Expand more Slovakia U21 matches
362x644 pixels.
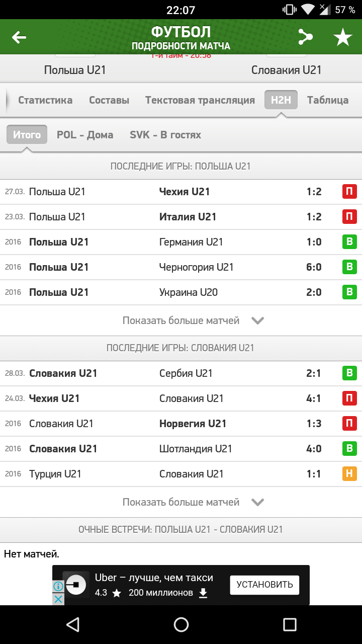[193, 502]
